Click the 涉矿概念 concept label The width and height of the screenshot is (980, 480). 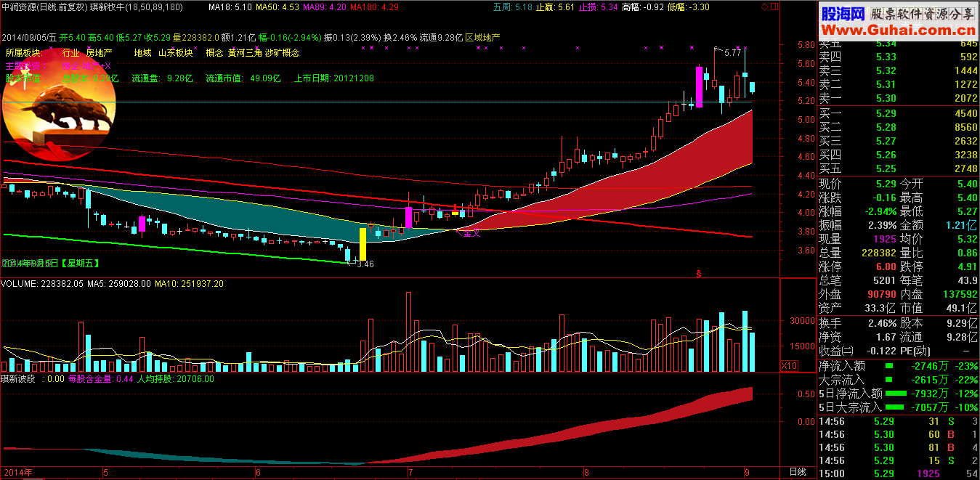[x=282, y=52]
